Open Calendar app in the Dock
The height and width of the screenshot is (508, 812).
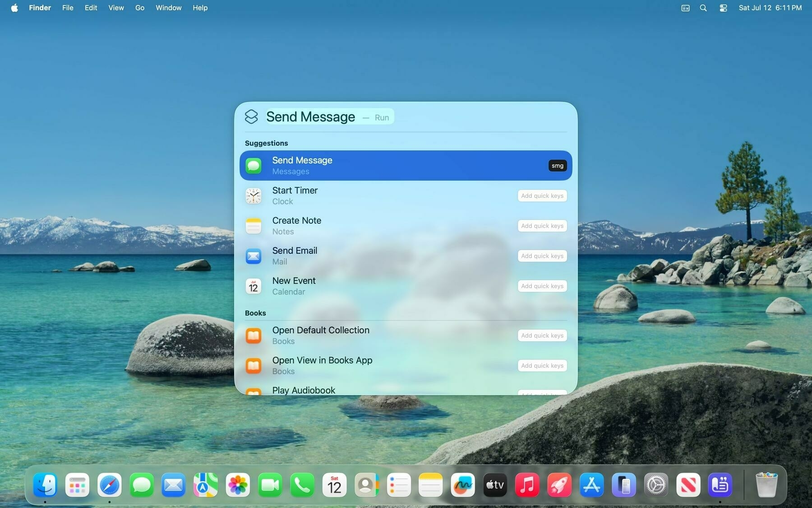334,485
